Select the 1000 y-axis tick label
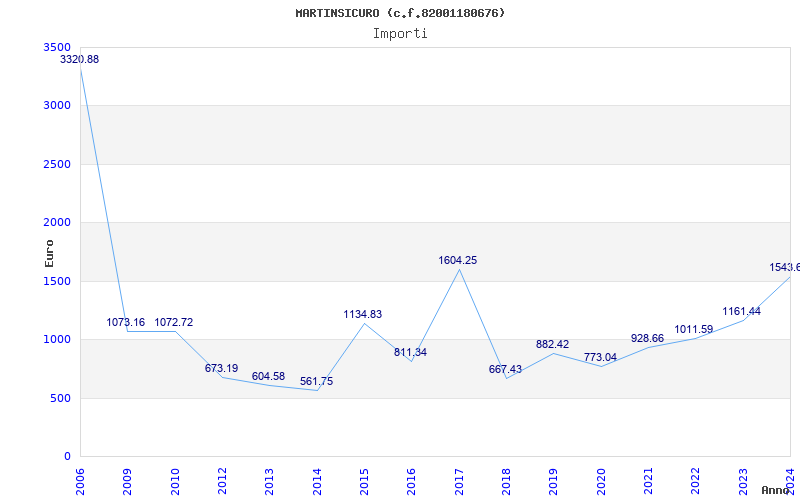Screen dimensions: 800x500 point(58,339)
